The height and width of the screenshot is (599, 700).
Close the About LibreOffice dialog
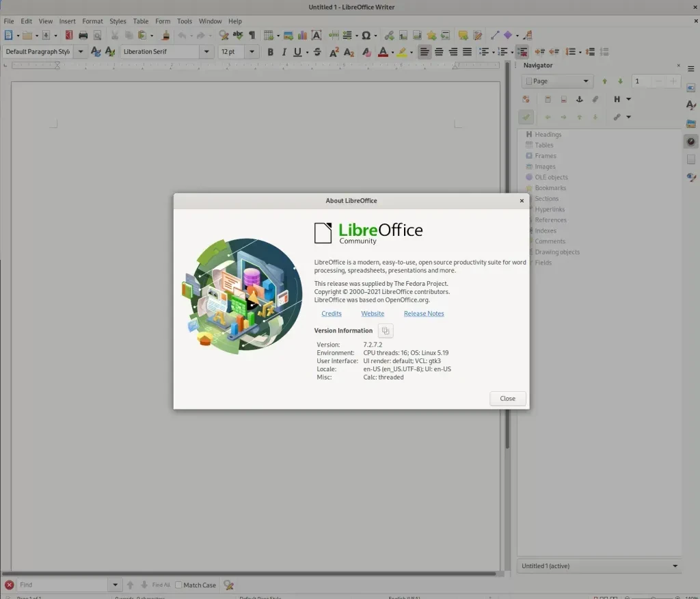(x=507, y=399)
